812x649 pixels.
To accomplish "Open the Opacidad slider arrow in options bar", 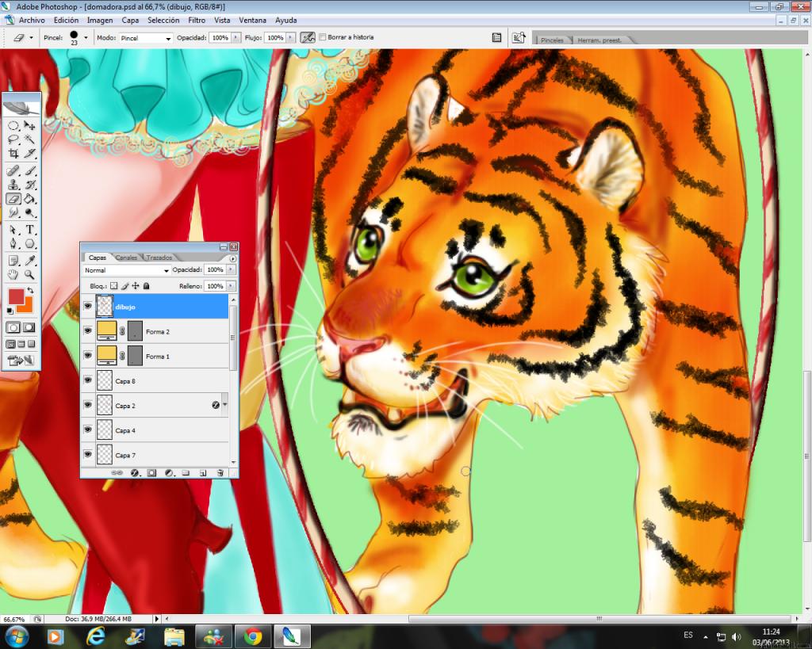I will click(236, 38).
